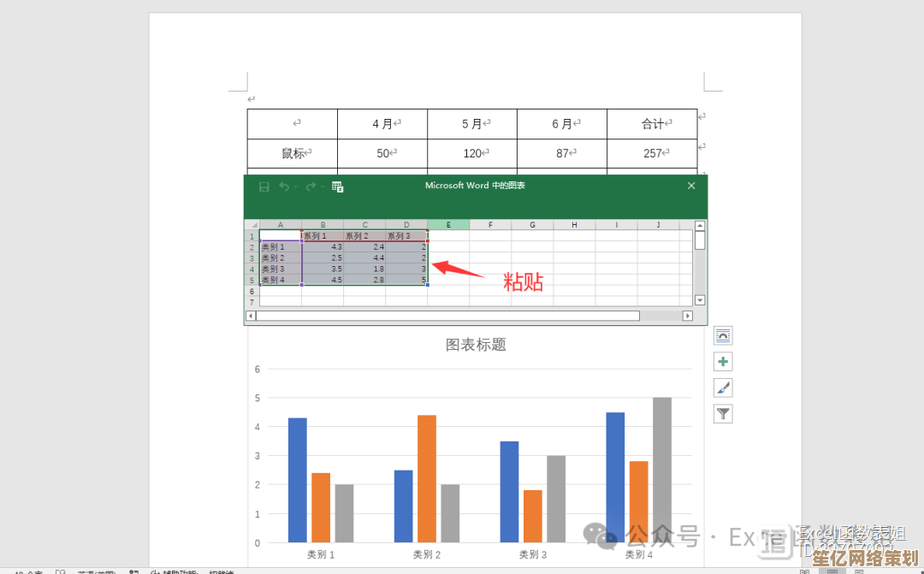The image size is (924, 574).
Task: Open the Chart Filters funnel button
Action: tap(723, 414)
